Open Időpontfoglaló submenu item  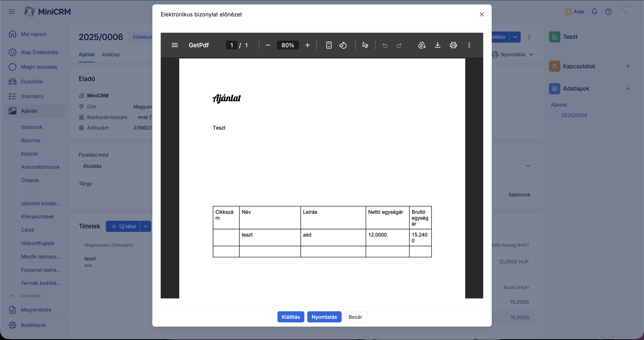37,243
